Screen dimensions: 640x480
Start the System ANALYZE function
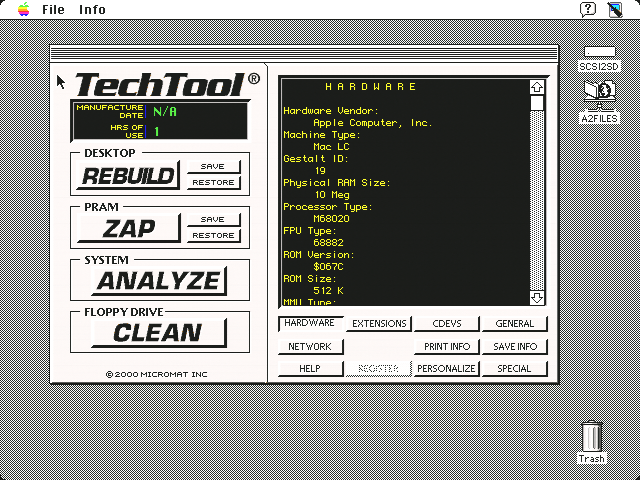[x=159, y=281]
